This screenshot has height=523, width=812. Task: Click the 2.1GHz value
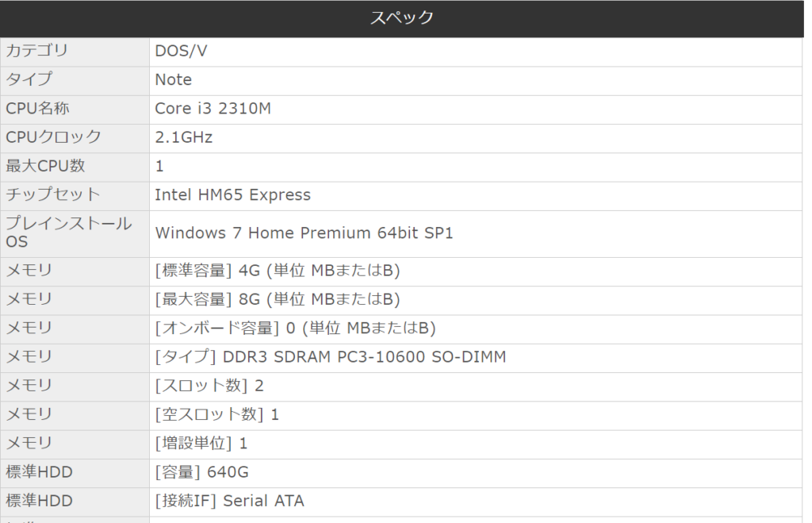[x=184, y=137]
